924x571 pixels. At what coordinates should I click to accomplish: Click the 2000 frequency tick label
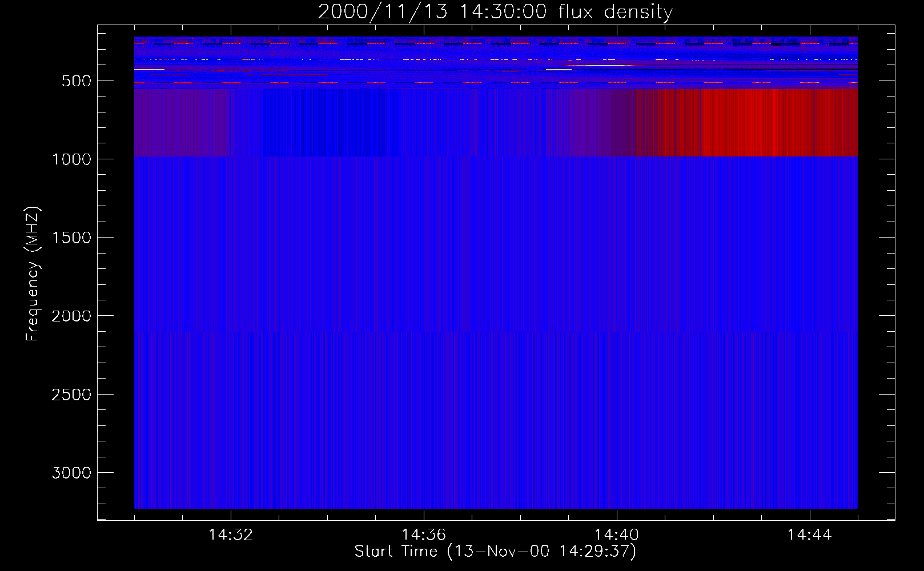71,316
